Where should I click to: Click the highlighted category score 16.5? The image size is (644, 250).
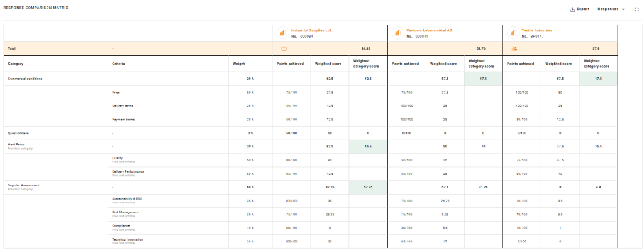pyautogui.click(x=367, y=146)
